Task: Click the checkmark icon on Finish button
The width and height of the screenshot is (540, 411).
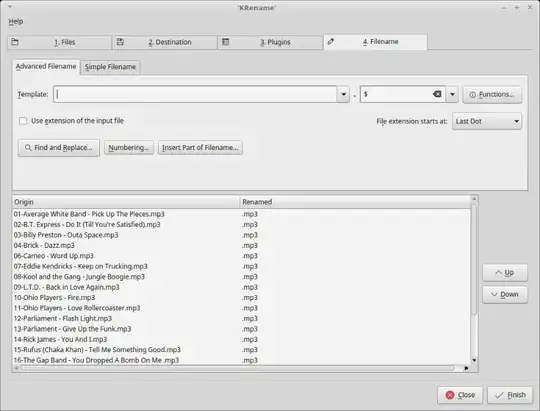Action: (499, 395)
